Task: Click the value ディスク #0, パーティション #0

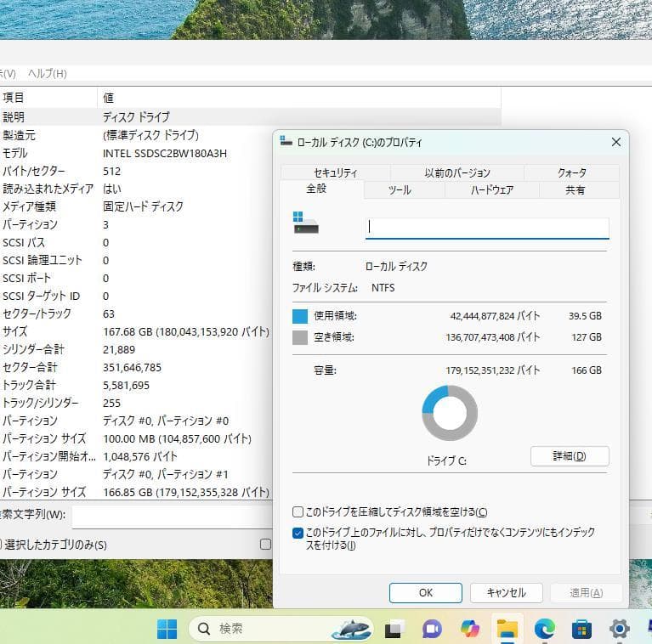Action: 166,421
